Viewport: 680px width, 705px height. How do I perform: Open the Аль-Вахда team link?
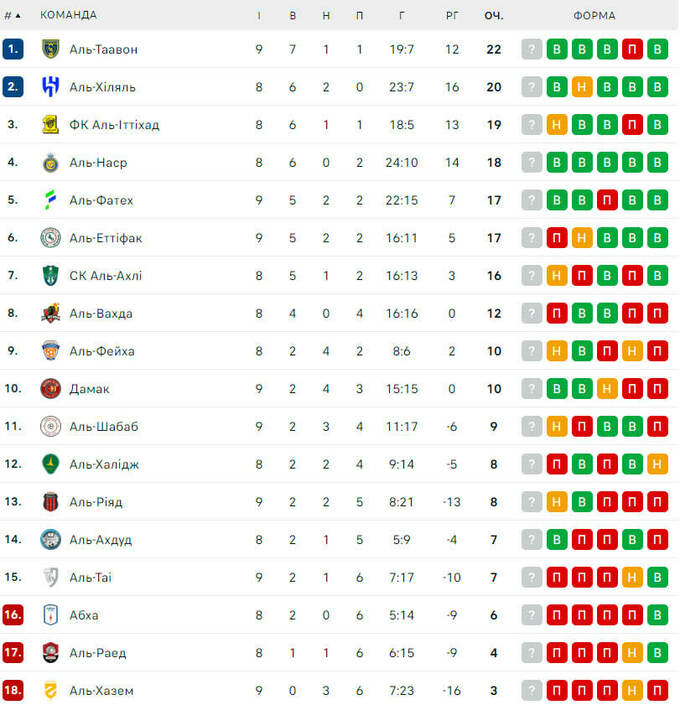pyautogui.click(x=101, y=314)
